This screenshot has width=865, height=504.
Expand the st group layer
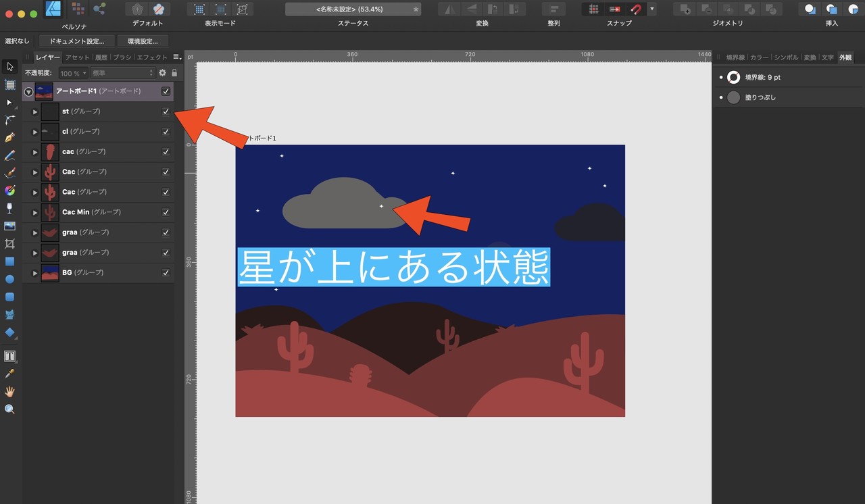(x=35, y=111)
